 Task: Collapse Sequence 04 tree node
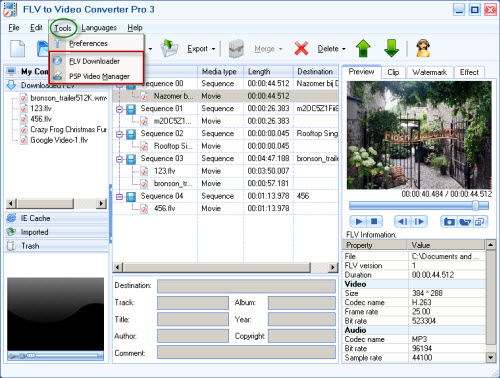[x=119, y=197]
